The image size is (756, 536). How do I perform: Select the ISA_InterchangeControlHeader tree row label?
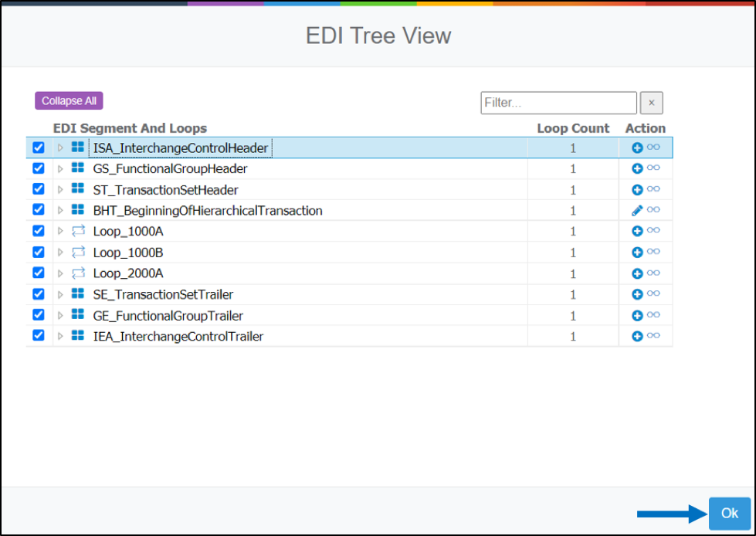(x=181, y=148)
